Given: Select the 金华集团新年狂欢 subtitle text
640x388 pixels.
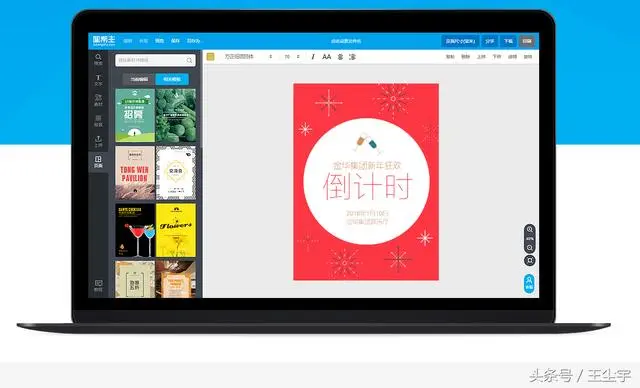Looking at the screenshot, I should [367, 165].
